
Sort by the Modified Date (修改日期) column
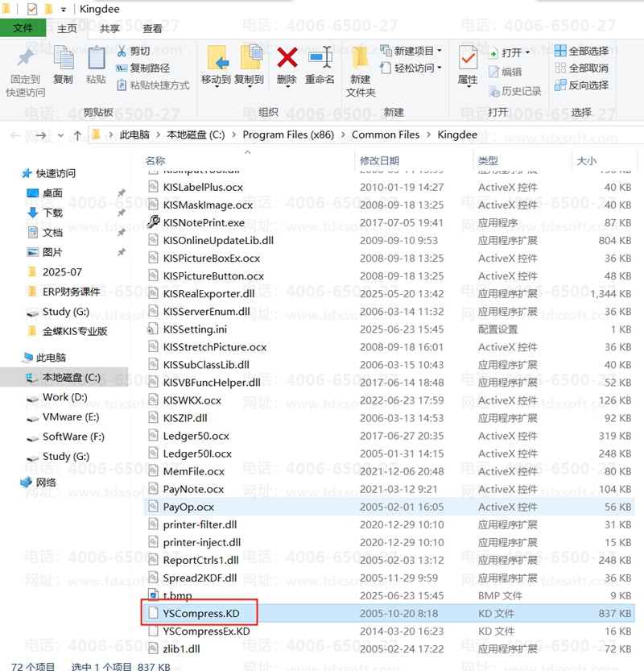pyautogui.click(x=379, y=161)
